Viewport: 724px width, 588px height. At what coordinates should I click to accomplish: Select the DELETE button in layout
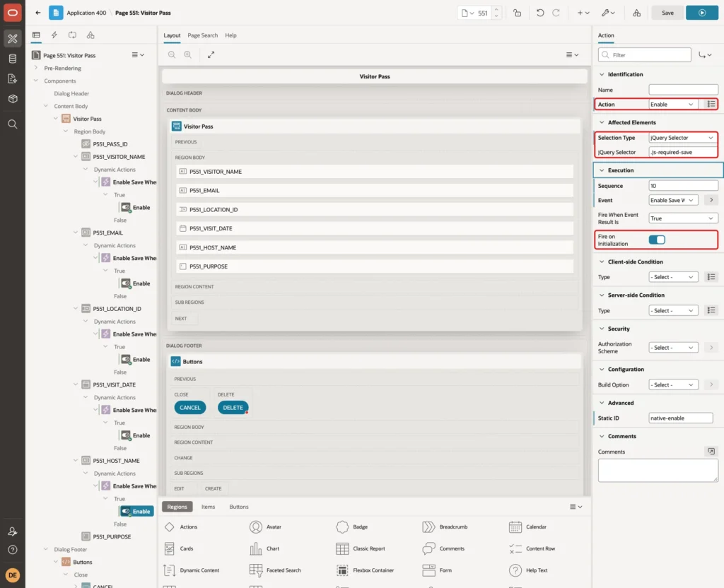click(233, 408)
